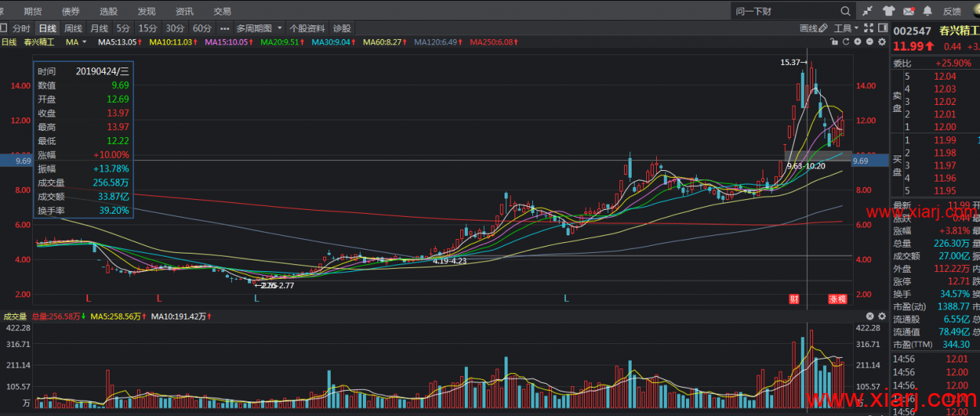Click the red 财 marker
Image resolution: width=980 pixels, height=416 pixels.
794,299
